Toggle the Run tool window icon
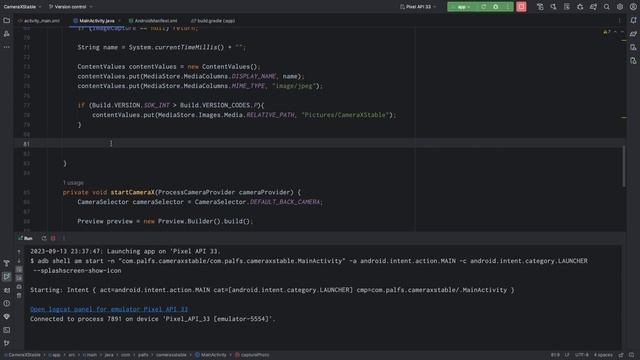This screenshot has width=640, height=360. [7, 277]
